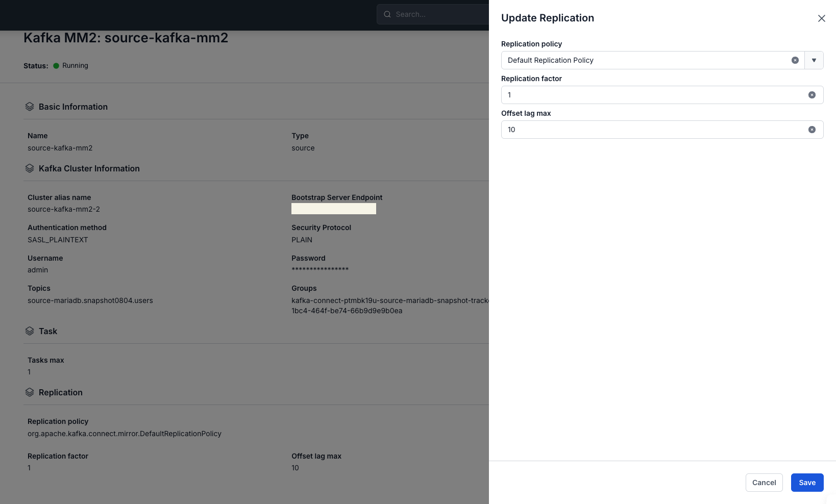Click the masked password value
This screenshot has height=504, width=836.
(x=320, y=269)
